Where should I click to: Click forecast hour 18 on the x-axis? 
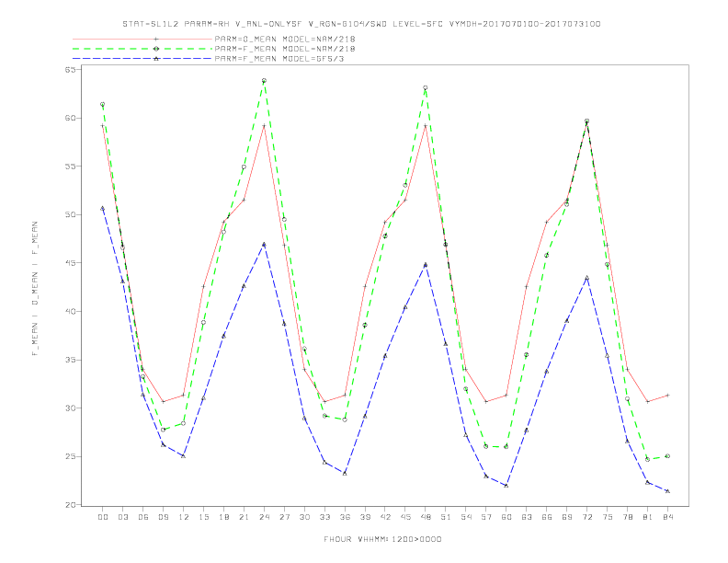click(x=223, y=517)
